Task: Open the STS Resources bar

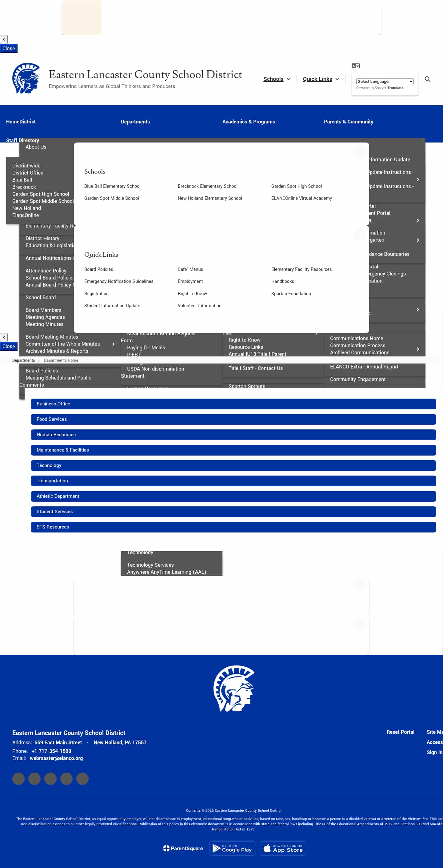Action: tap(233, 527)
